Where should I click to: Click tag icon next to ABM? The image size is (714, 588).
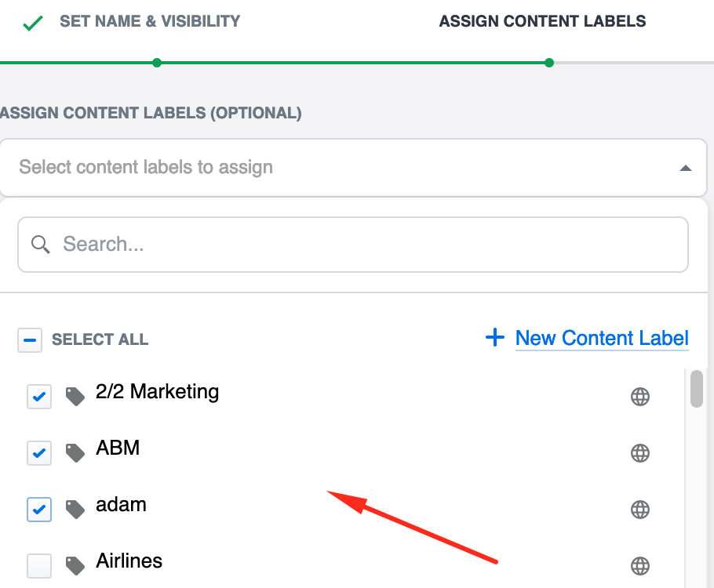(x=75, y=453)
